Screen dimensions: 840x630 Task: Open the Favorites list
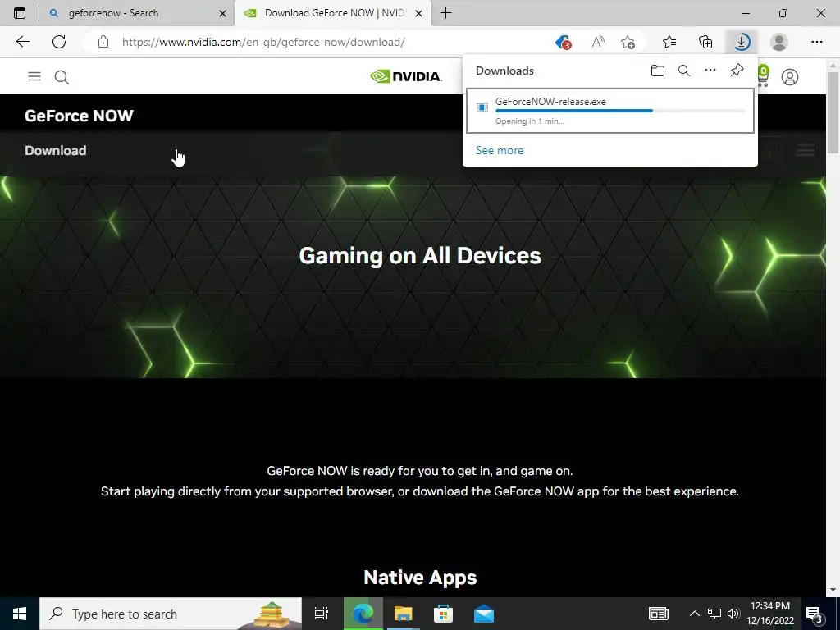coord(669,42)
